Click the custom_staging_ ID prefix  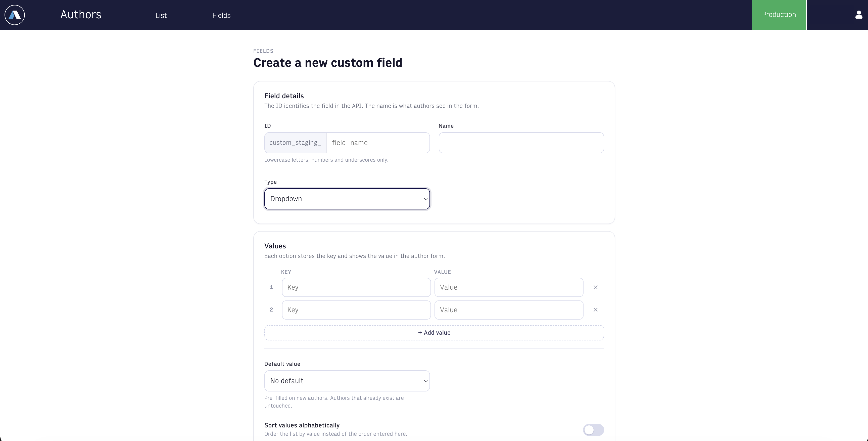(296, 143)
